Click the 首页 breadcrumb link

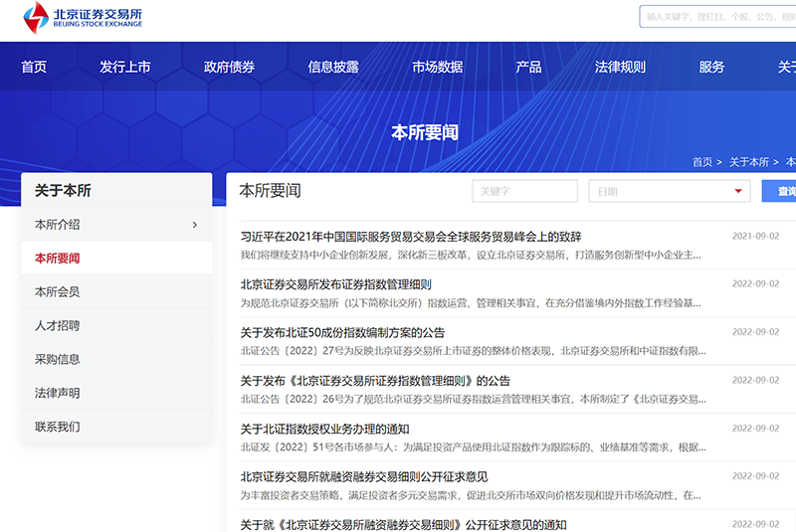702,162
